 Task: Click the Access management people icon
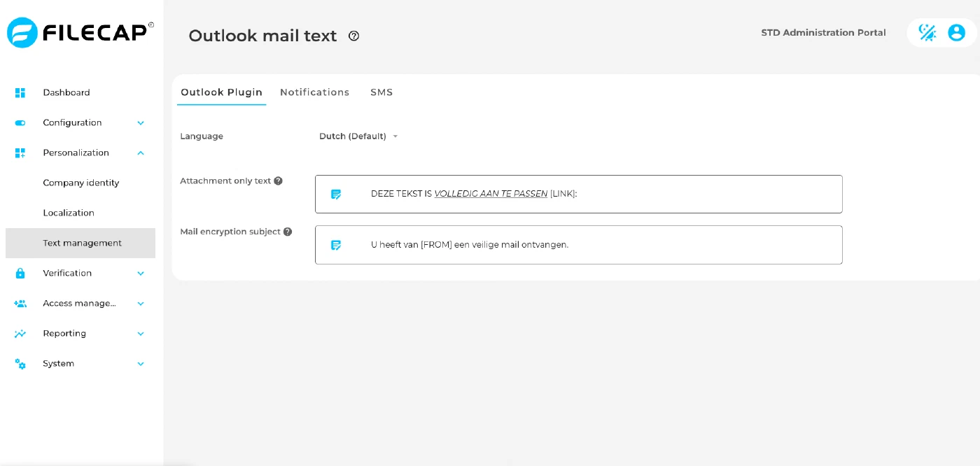[x=20, y=303]
